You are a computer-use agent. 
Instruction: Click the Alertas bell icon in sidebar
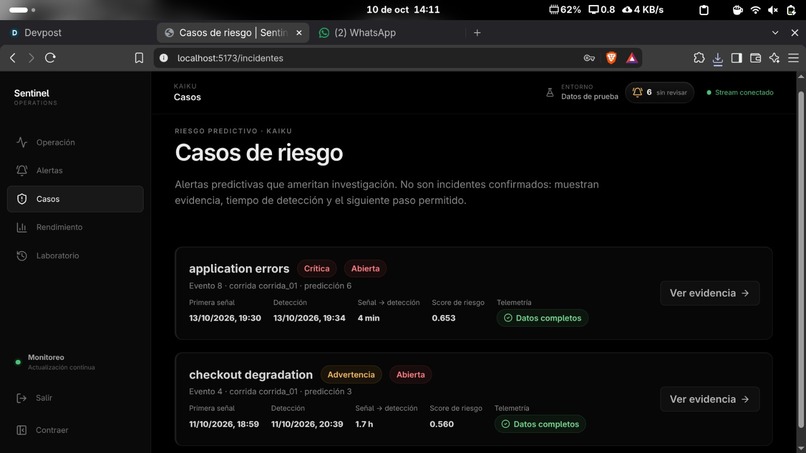(22, 171)
